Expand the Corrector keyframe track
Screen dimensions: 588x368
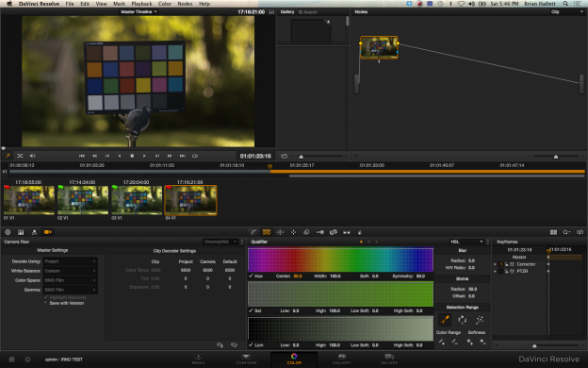[x=495, y=264]
